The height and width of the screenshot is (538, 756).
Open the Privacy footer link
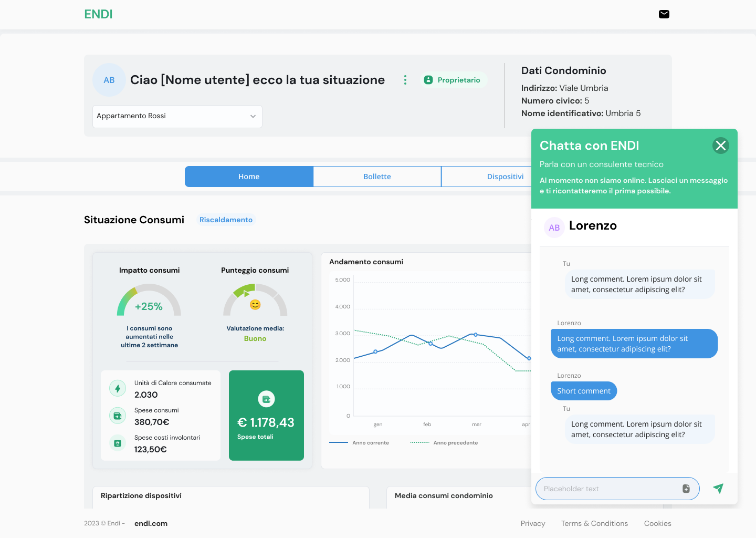click(x=533, y=523)
